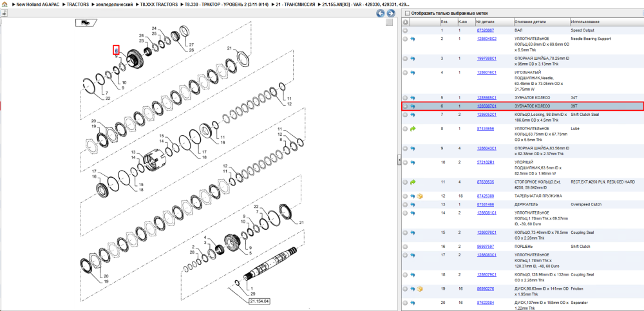Select the 'Separator' usage cell
The height and width of the screenshot is (311, 644).
tap(579, 303)
